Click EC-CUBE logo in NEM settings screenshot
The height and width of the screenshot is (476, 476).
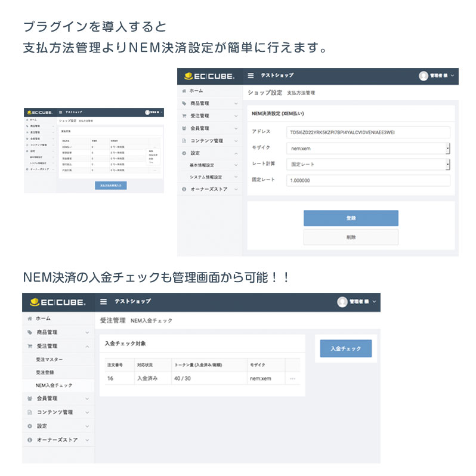click(209, 76)
